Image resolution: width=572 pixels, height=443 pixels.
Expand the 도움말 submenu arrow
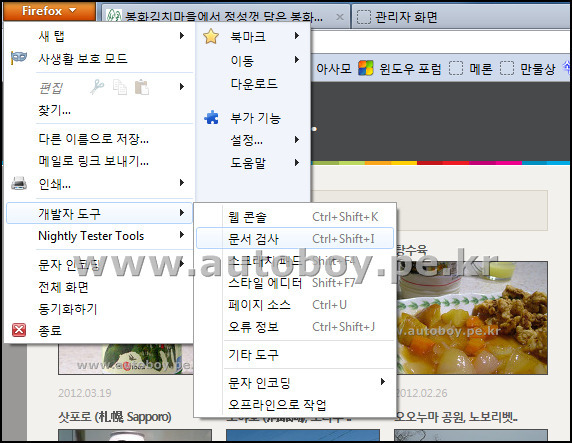point(297,163)
